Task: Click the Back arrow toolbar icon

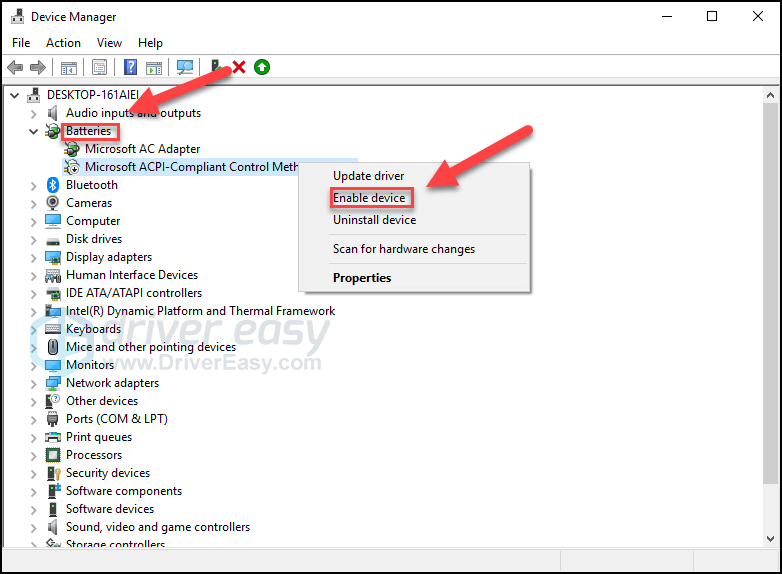Action: (x=15, y=67)
